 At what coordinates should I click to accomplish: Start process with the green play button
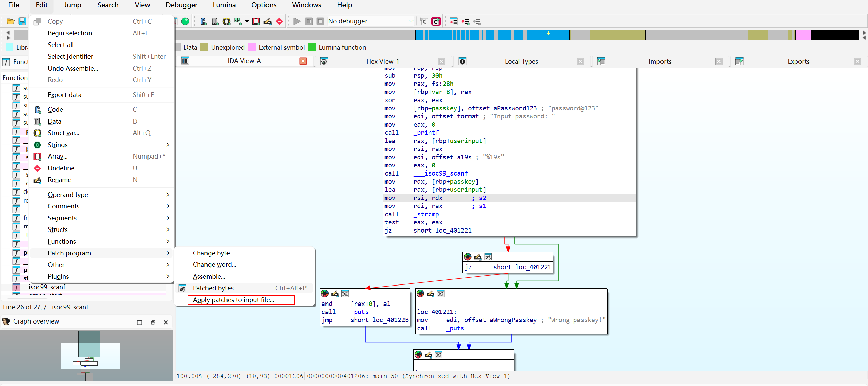[x=297, y=21]
